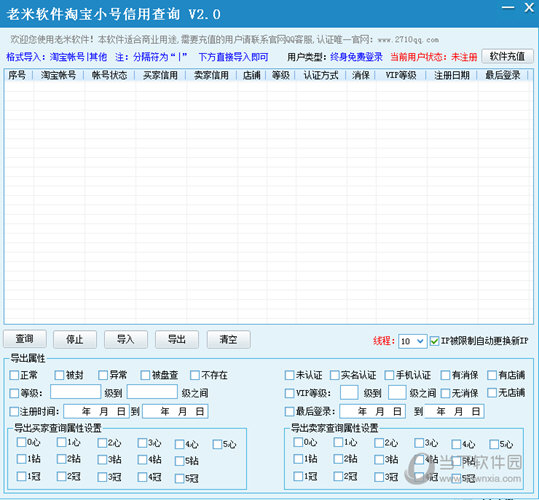Click the 最后登录 start date field
This screenshot has width=539, height=500.
tap(373, 411)
